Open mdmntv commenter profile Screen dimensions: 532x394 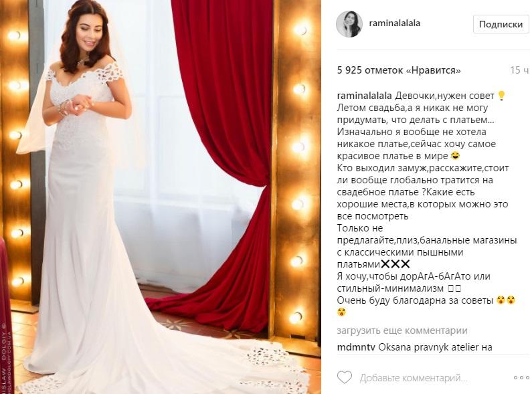[356, 347]
